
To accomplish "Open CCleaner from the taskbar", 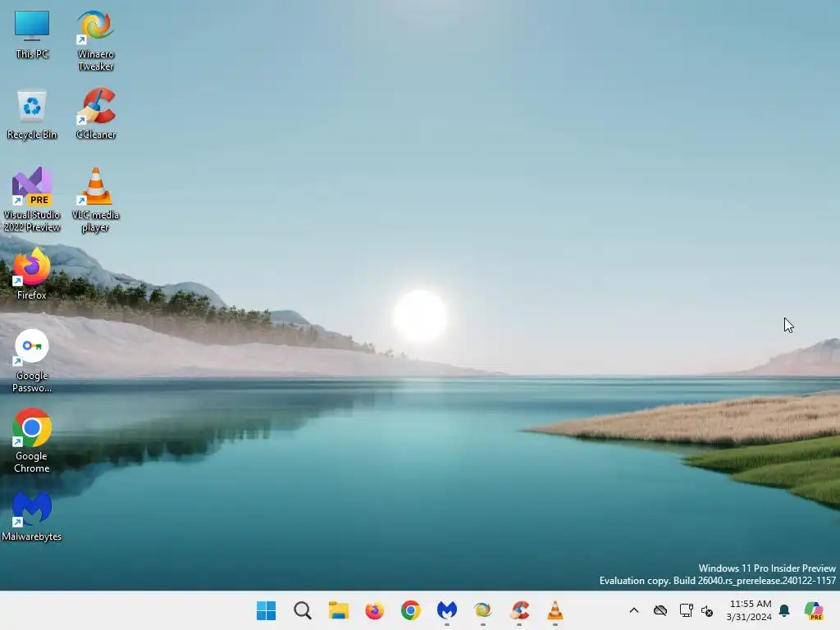I will coord(519,610).
